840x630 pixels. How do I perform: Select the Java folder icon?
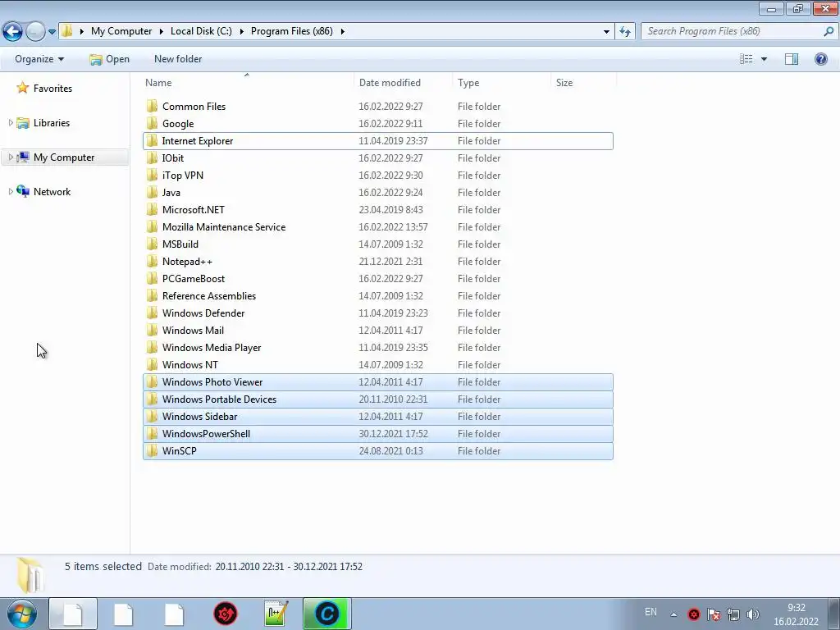152,192
